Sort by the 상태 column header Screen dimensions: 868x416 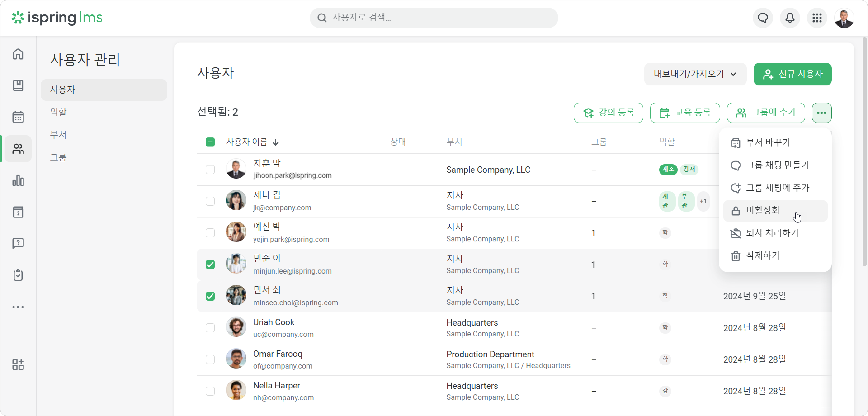[398, 142]
